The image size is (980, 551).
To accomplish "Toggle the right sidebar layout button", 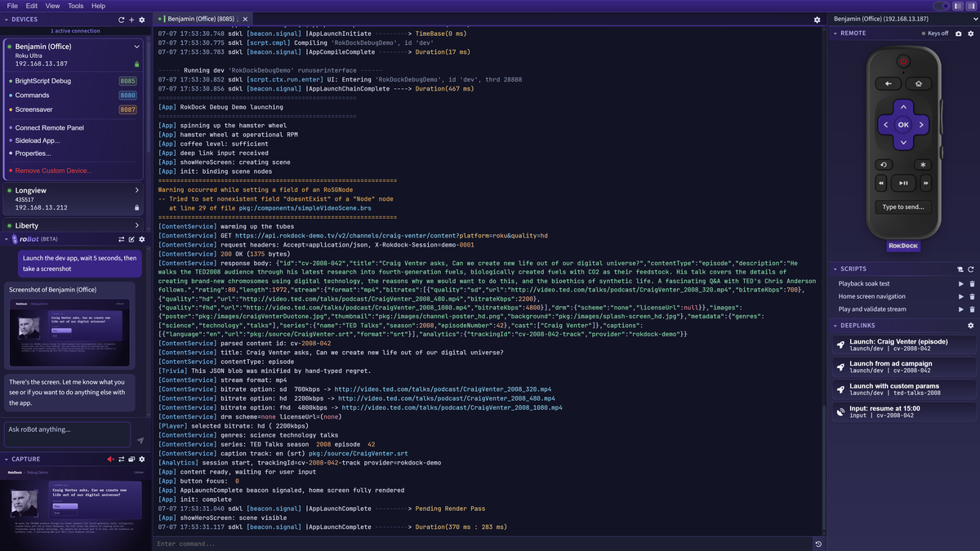I will point(969,6).
